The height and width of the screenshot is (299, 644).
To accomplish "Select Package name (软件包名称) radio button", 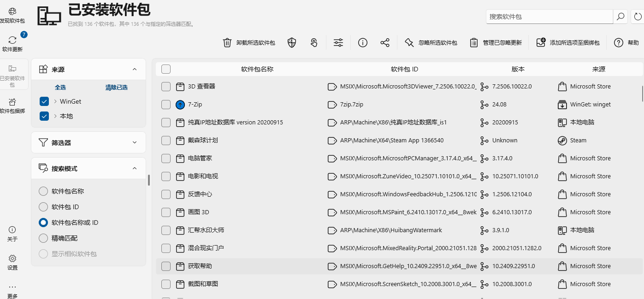I will (43, 191).
